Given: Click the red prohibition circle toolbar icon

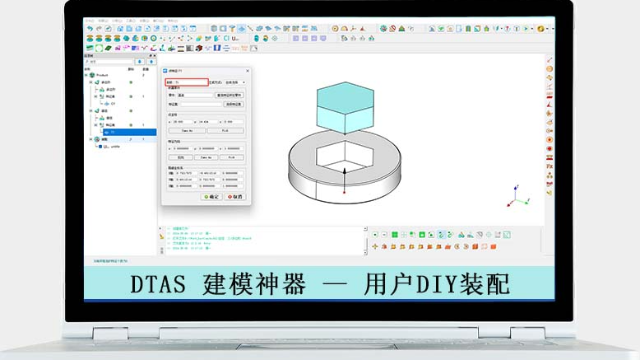Looking at the screenshot, I should tap(392, 29).
